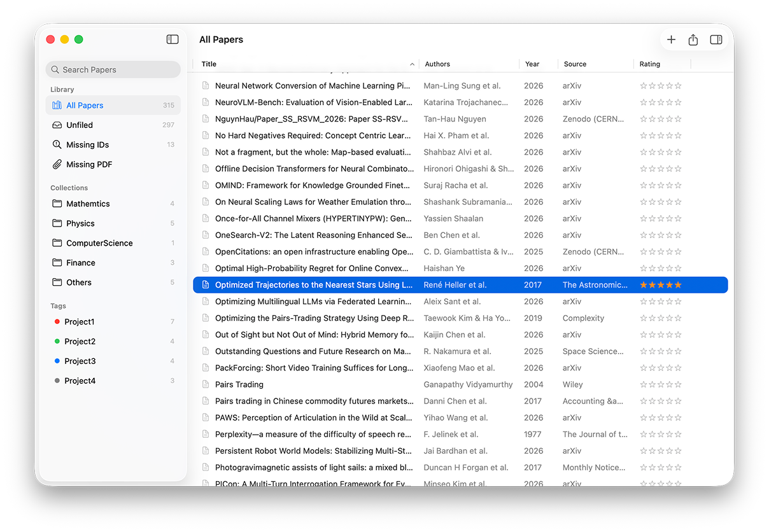
Task: Click document icon of Perplexity row
Action: (x=206, y=435)
